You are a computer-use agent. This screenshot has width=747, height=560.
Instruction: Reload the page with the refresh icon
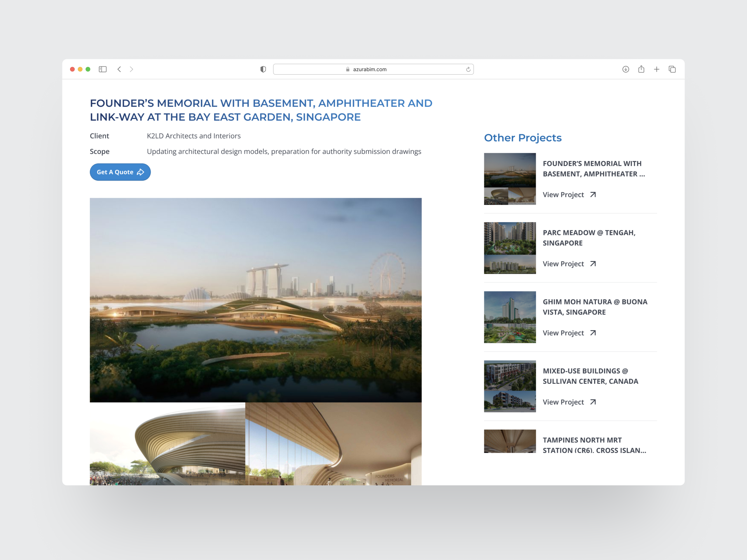pos(468,69)
